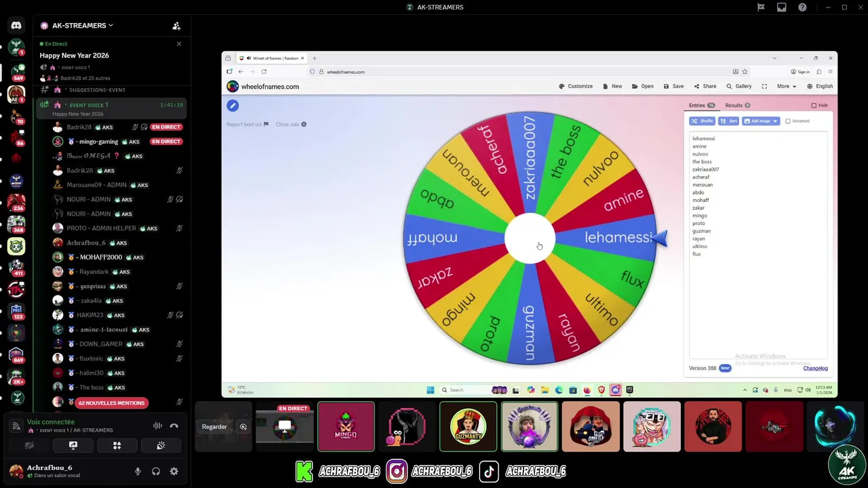Create a New wheel
Image resolution: width=868 pixels, height=488 pixels.
tap(612, 86)
